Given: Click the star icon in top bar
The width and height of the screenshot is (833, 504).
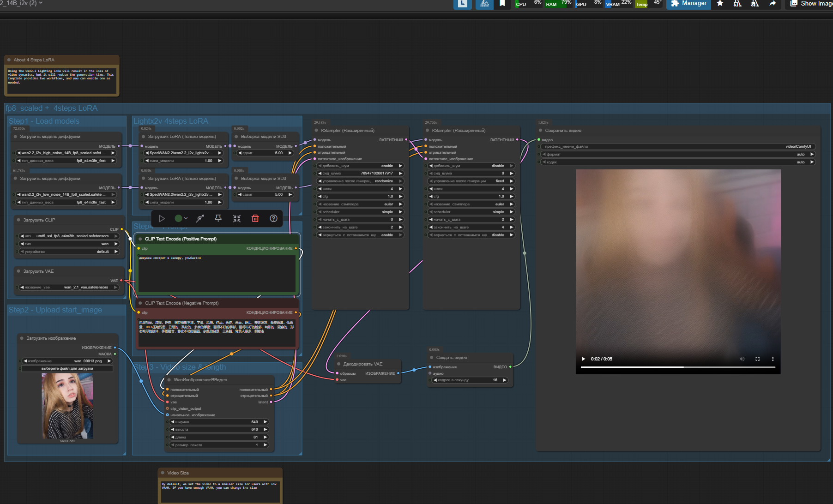Looking at the screenshot, I should [x=720, y=4].
